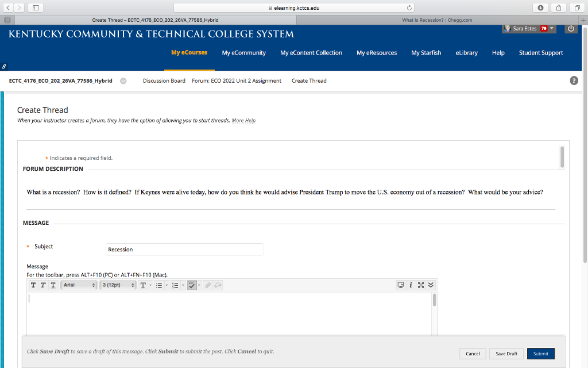Toggle underline formatting
Viewport: 588px width, 368px height.
click(53, 285)
